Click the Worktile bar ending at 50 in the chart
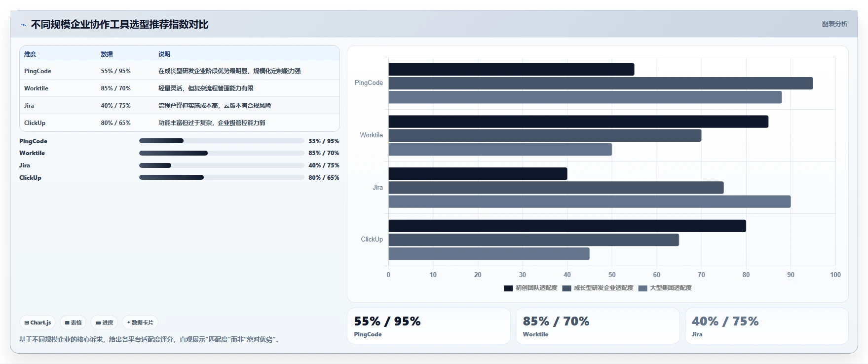 (x=500, y=150)
